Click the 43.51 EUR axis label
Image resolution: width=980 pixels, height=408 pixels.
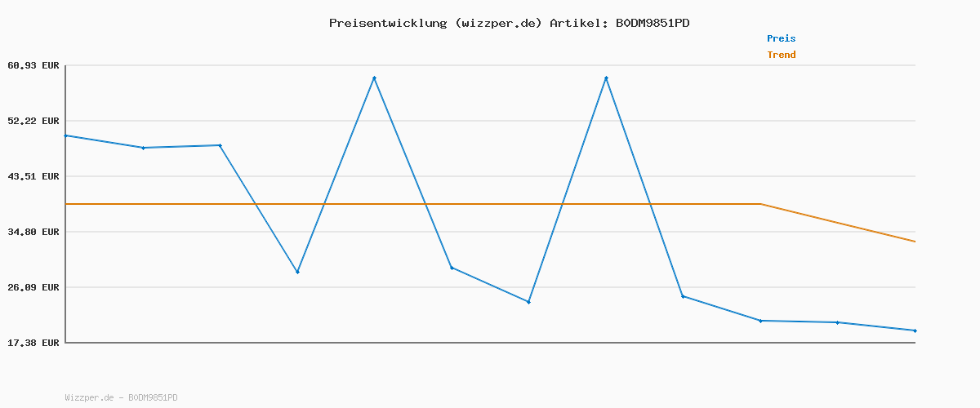(33, 176)
